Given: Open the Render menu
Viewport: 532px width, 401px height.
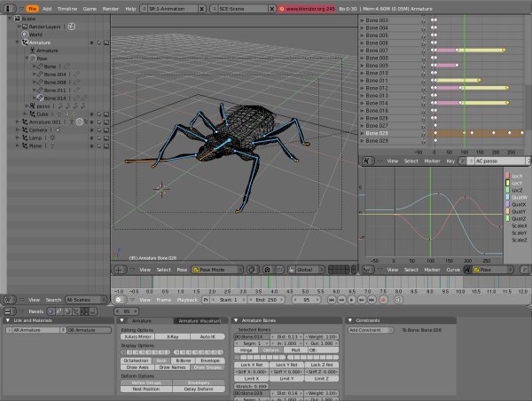Looking at the screenshot, I should pos(111,8).
